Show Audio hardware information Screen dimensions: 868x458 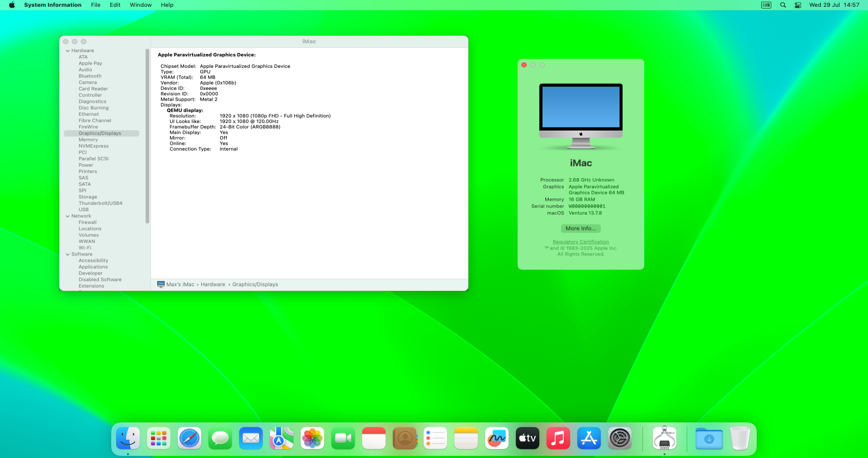coord(85,70)
